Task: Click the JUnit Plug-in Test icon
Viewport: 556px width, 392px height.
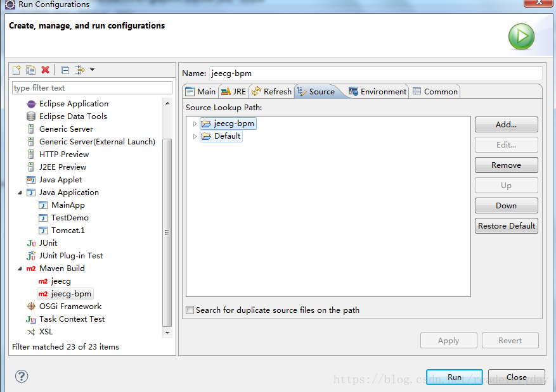Action: [x=31, y=256]
